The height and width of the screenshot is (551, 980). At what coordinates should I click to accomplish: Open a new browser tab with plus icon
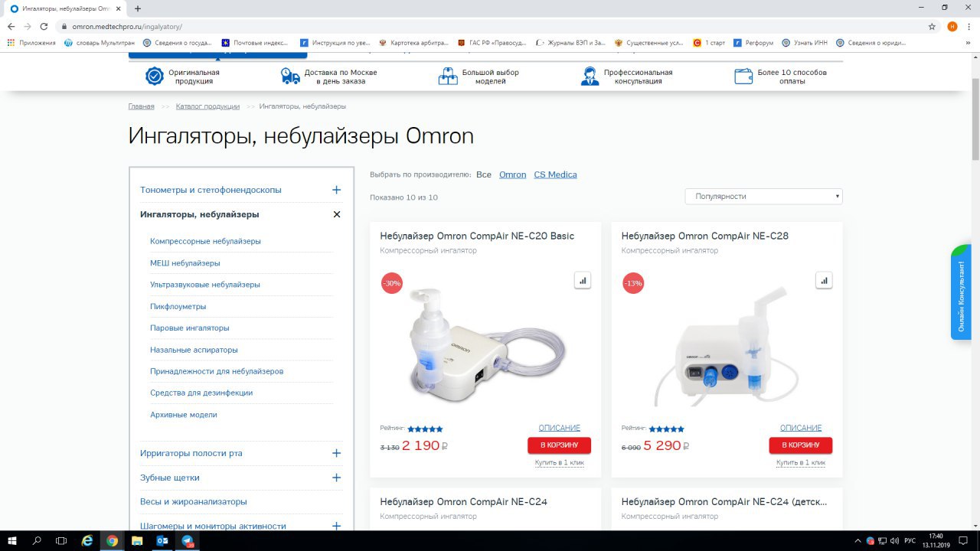coord(138,8)
